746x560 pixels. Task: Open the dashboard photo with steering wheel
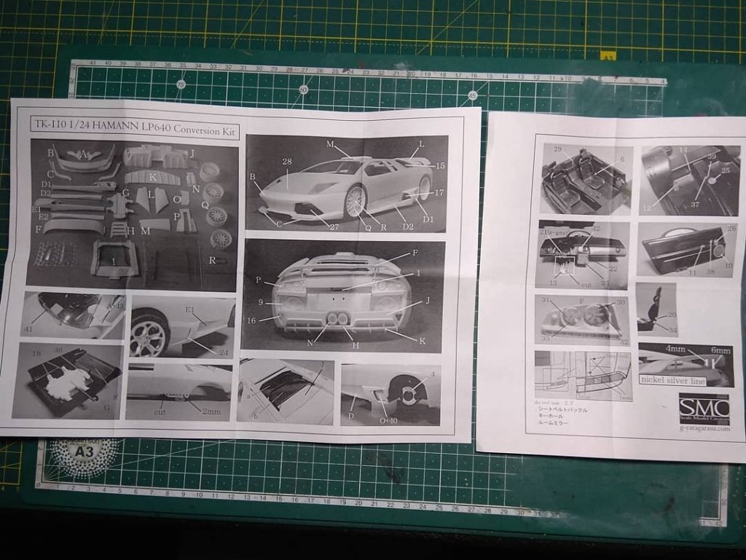[583, 254]
